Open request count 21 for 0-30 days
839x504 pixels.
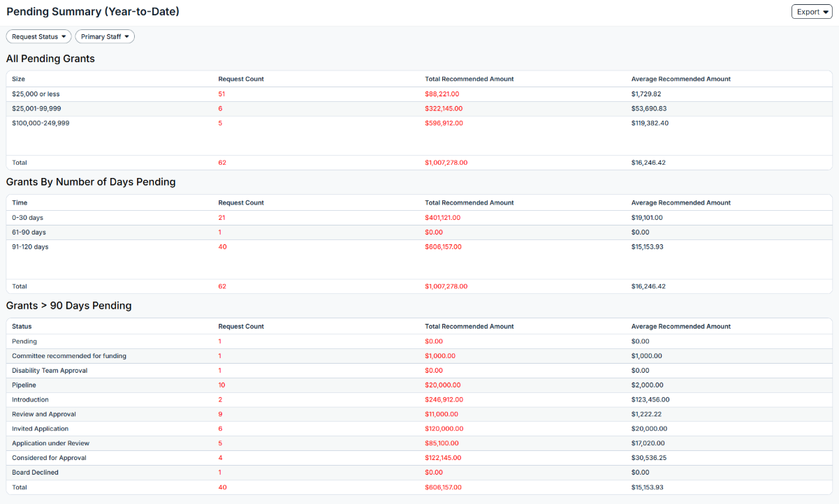click(x=221, y=218)
